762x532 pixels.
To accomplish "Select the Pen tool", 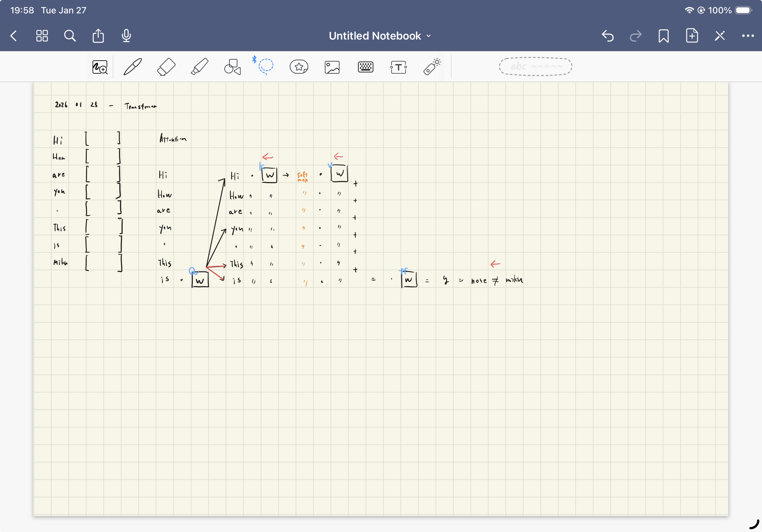I will (x=133, y=67).
